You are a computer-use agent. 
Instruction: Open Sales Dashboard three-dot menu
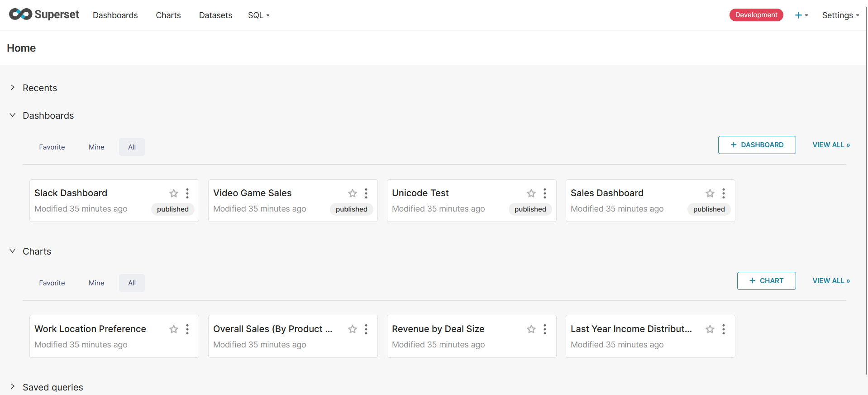[x=724, y=193]
